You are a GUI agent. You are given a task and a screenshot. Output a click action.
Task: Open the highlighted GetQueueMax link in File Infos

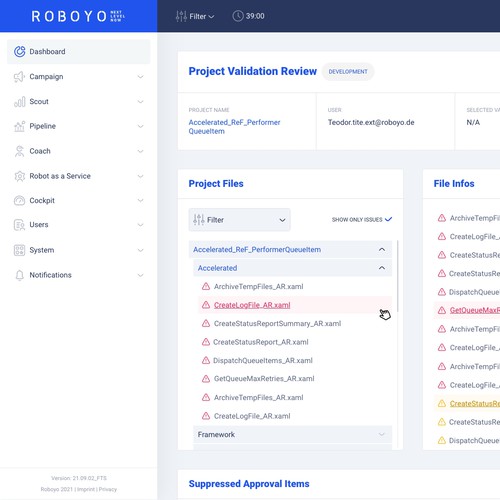(x=475, y=310)
